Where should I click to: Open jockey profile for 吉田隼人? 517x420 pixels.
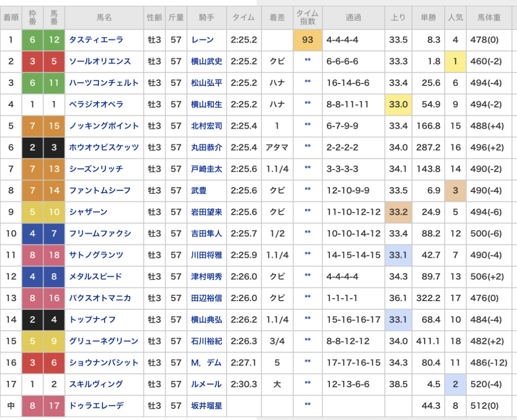click(x=207, y=233)
